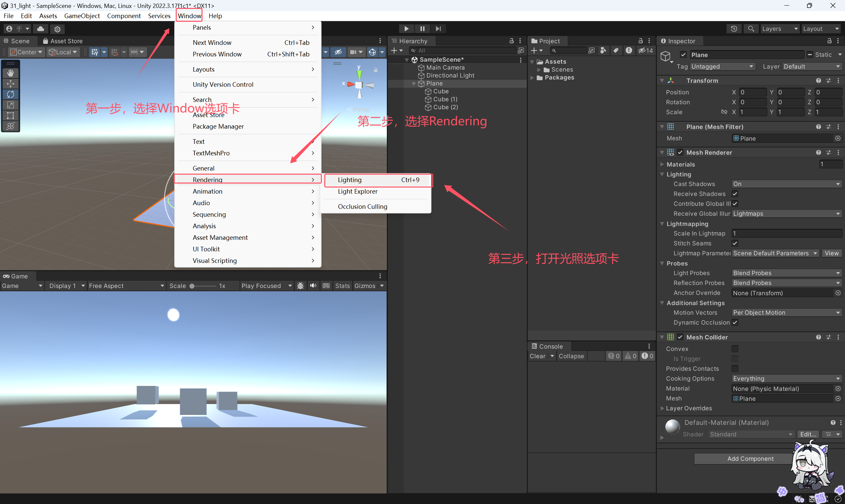Image resolution: width=845 pixels, height=504 pixels.
Task: Open the Animation submenu
Action: (248, 191)
